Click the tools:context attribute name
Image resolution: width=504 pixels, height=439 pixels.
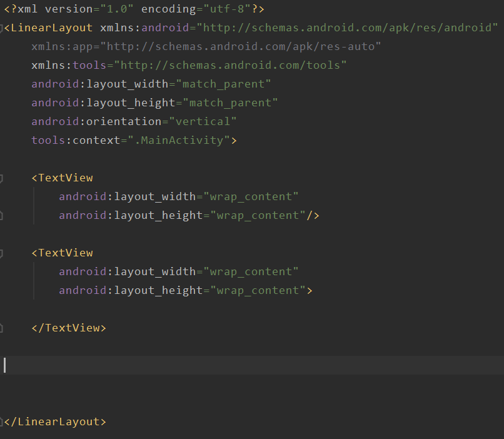click(76, 140)
